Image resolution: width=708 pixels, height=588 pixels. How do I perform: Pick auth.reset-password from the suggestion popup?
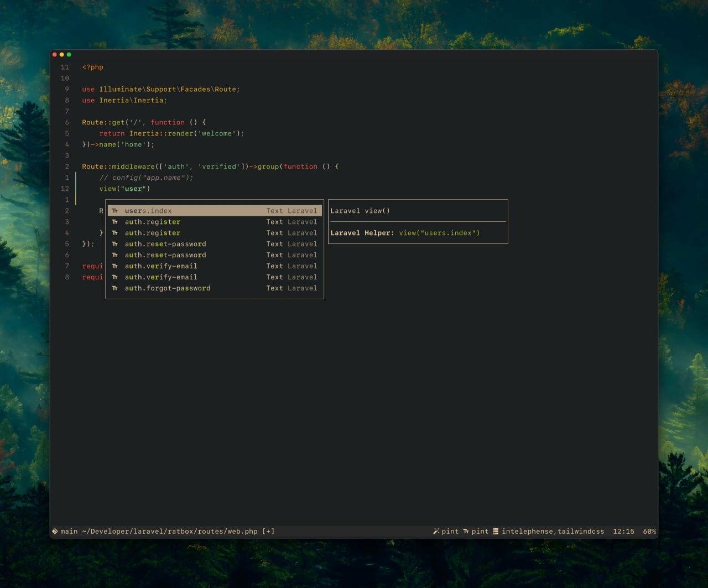pyautogui.click(x=165, y=244)
